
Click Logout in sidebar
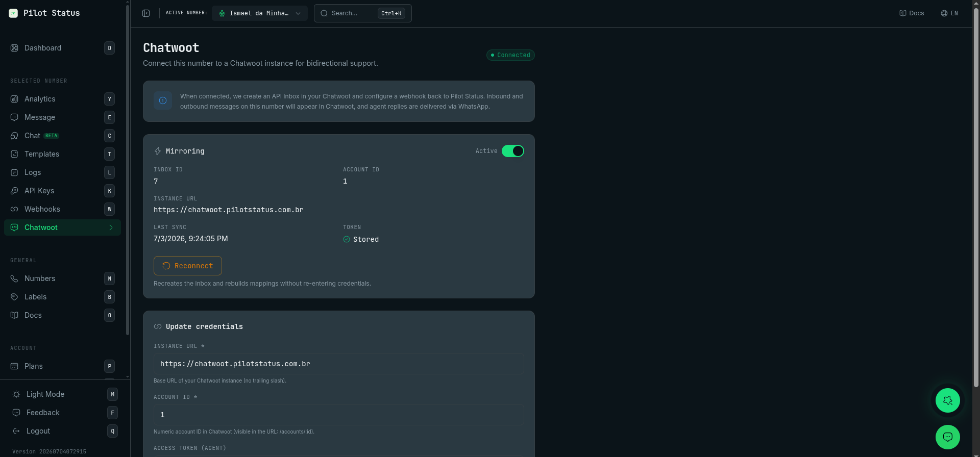(65, 431)
